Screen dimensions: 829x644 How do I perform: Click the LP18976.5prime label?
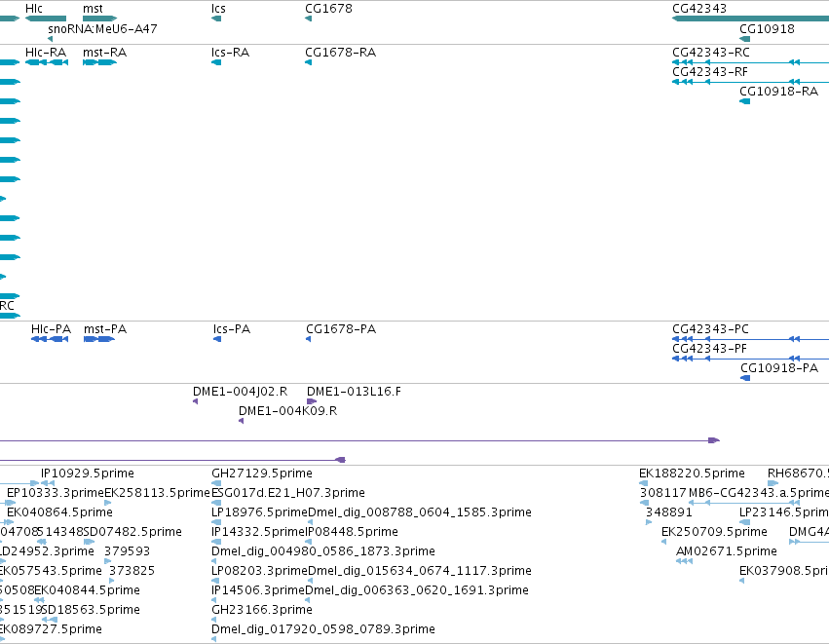(x=259, y=512)
